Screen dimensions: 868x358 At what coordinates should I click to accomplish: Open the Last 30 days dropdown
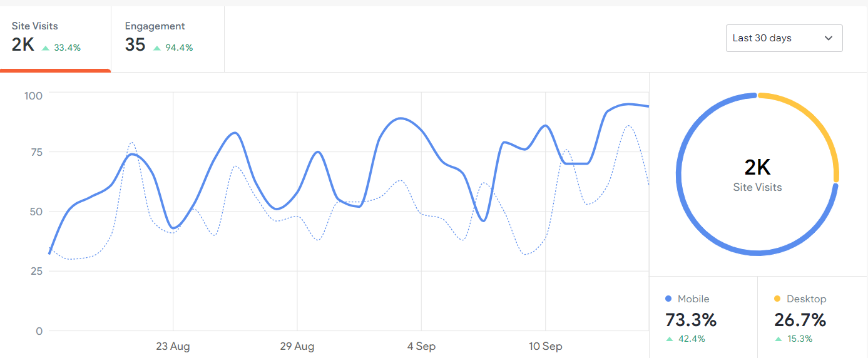(x=784, y=38)
